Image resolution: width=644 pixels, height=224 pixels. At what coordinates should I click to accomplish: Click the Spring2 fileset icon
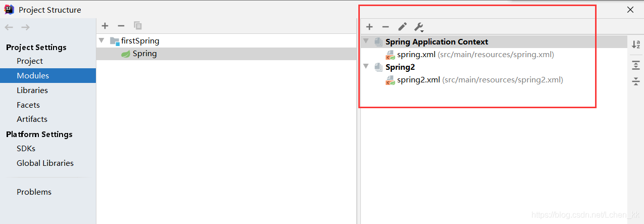379,67
